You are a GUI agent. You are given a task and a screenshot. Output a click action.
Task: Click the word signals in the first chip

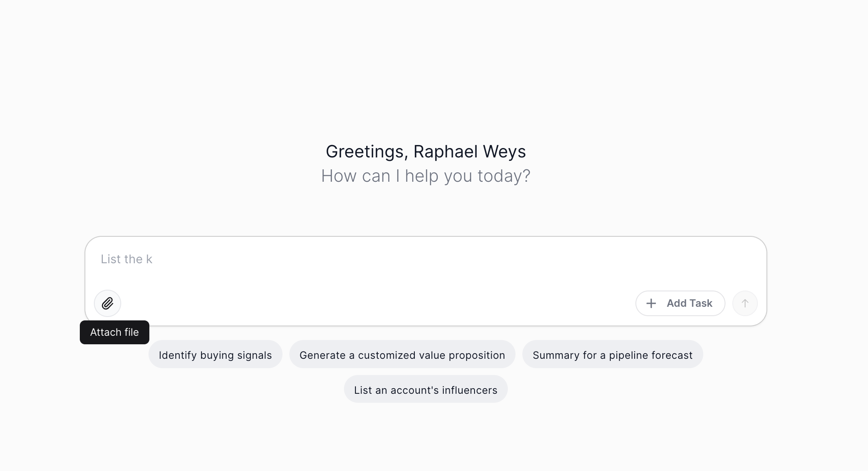tap(255, 355)
